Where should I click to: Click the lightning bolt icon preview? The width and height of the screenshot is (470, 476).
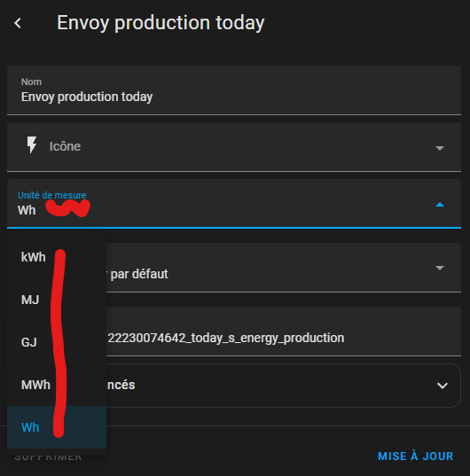pos(32,144)
